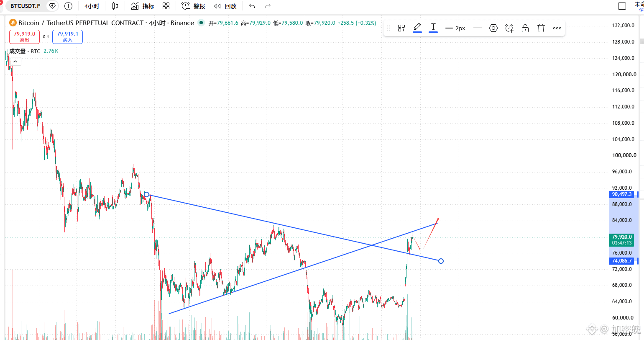Create a 警报 alert
The width and height of the screenshot is (644, 340).
tap(194, 6)
